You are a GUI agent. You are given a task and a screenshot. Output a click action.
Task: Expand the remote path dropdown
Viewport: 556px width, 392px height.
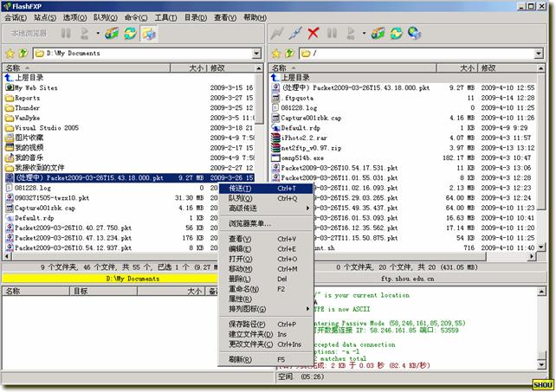[539, 54]
